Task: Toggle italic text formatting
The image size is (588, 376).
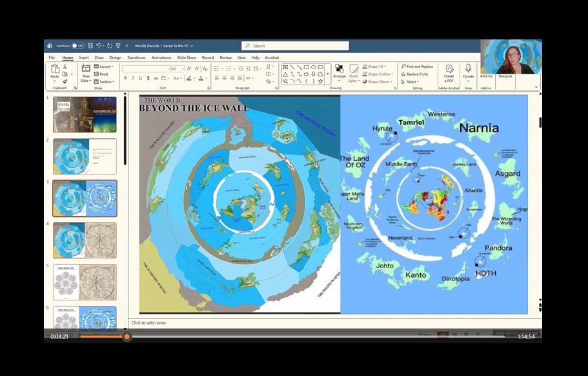Action: [133, 78]
